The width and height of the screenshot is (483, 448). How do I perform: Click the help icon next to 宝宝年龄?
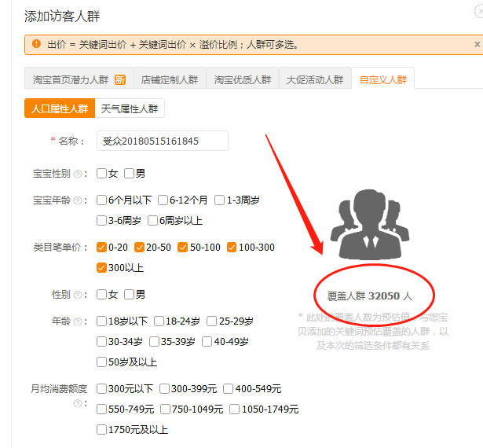(78, 200)
